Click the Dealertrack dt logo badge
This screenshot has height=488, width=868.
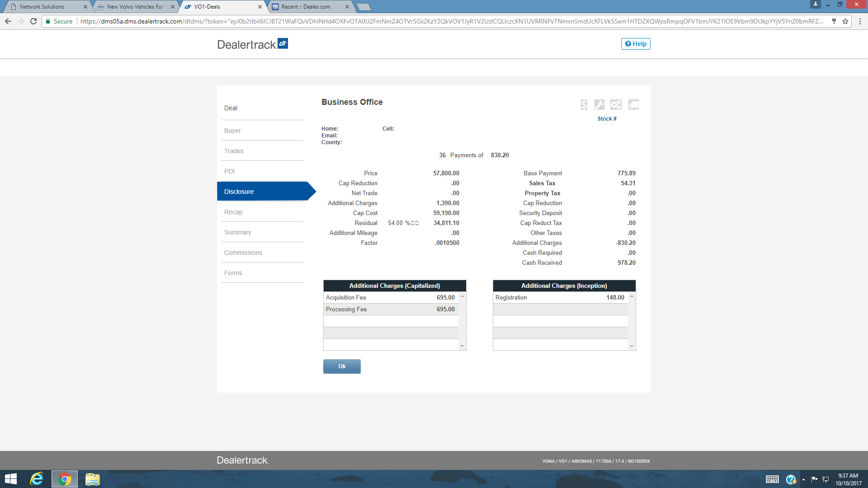tap(283, 43)
